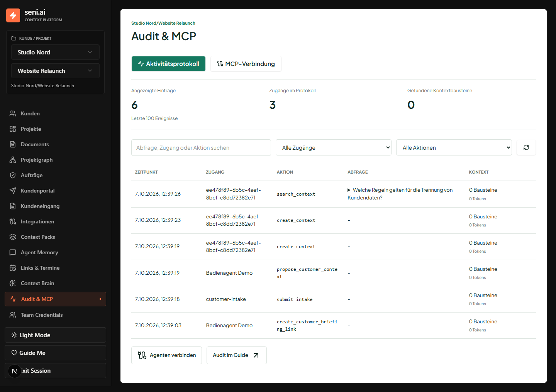
Task: Open Links & Termine calendar item
Action: click(x=55, y=268)
